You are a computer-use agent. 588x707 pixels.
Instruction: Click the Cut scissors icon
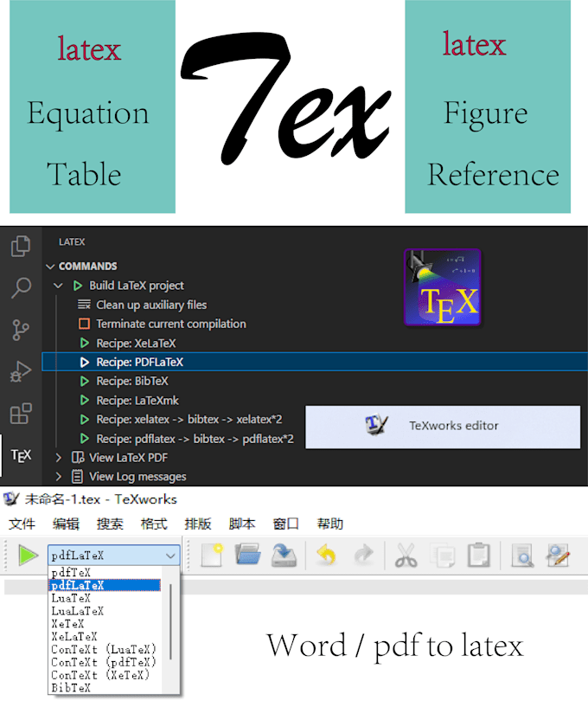pos(405,556)
